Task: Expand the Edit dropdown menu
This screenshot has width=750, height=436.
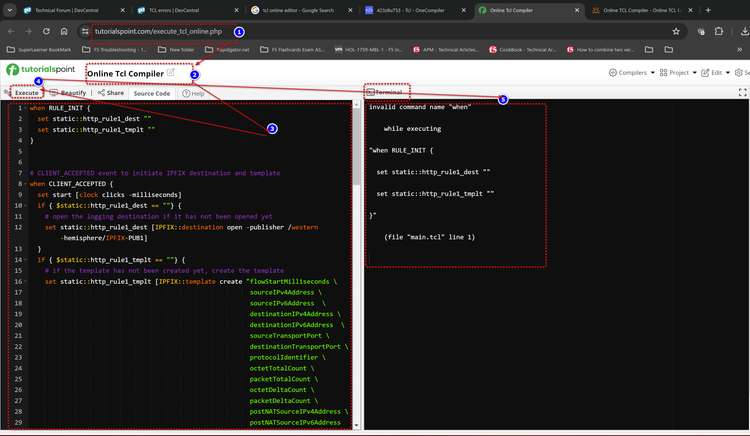Action: coord(715,72)
